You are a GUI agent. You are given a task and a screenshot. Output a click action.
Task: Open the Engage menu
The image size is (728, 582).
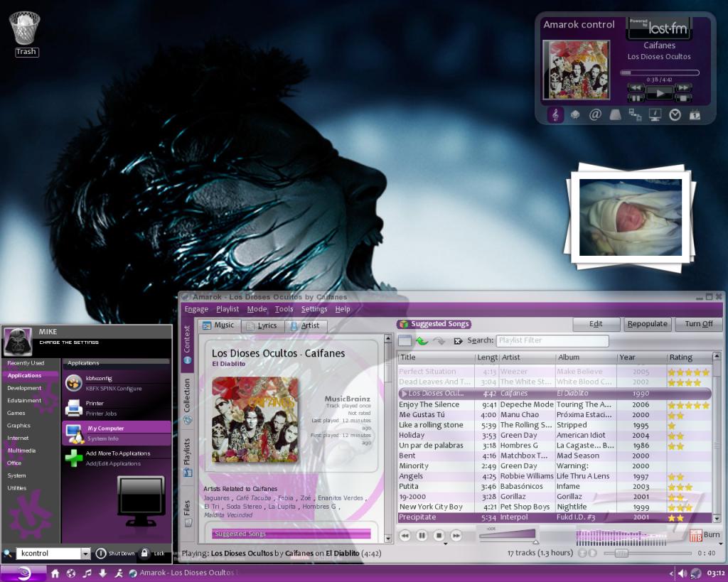pyautogui.click(x=196, y=309)
